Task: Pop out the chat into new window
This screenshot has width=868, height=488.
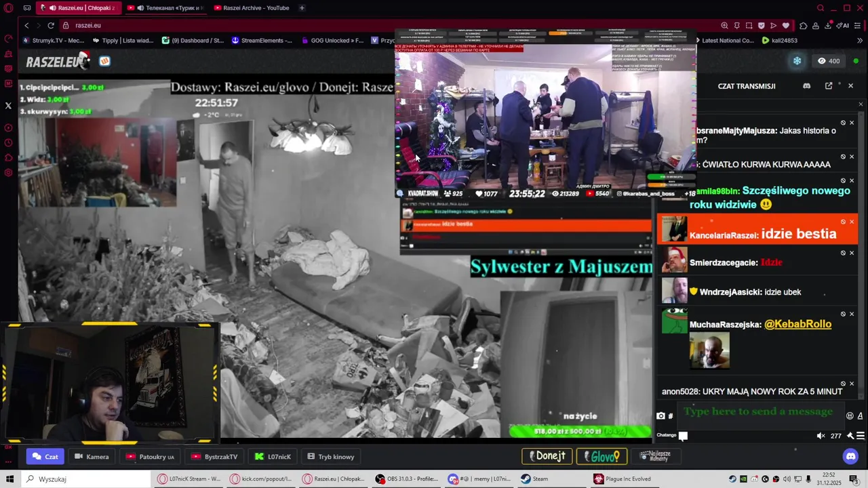Action: point(829,86)
